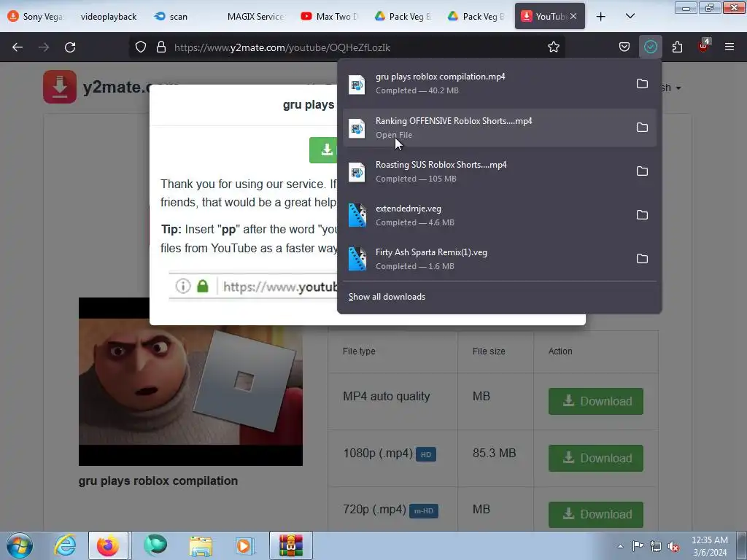
Task: Open the tracking protection shield icon
Action: [141, 47]
